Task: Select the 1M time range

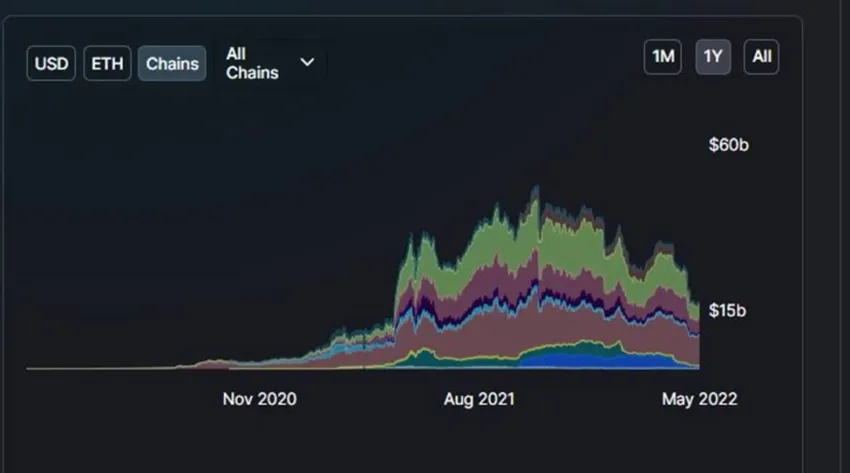Action: pos(663,57)
